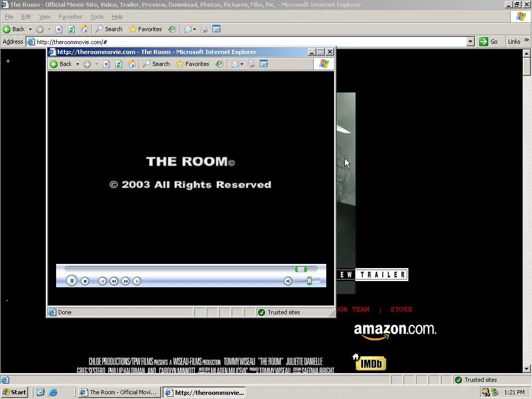This screenshot has width=532, height=399.
Task: Click Back in popup window toolbar
Action: [x=61, y=64]
